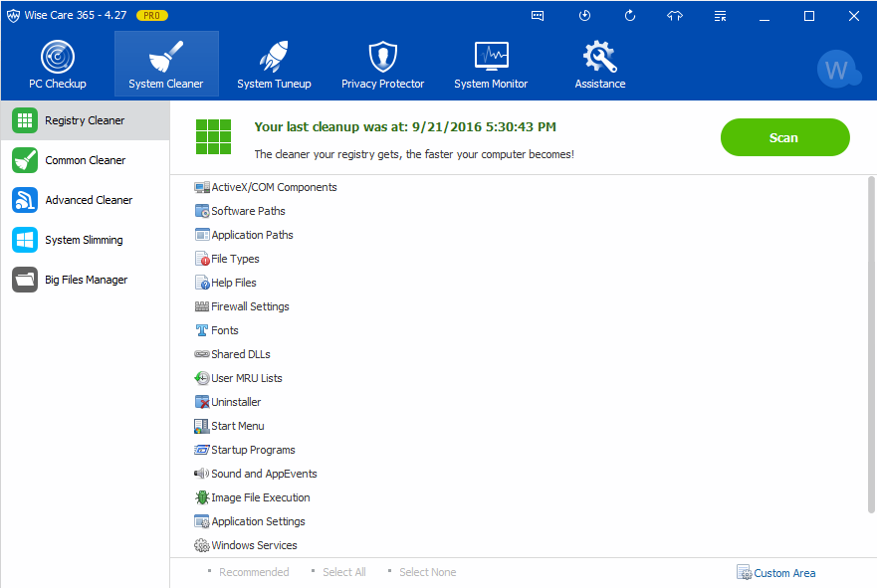
Task: Select the User MRU Lists entry
Action: point(247,378)
